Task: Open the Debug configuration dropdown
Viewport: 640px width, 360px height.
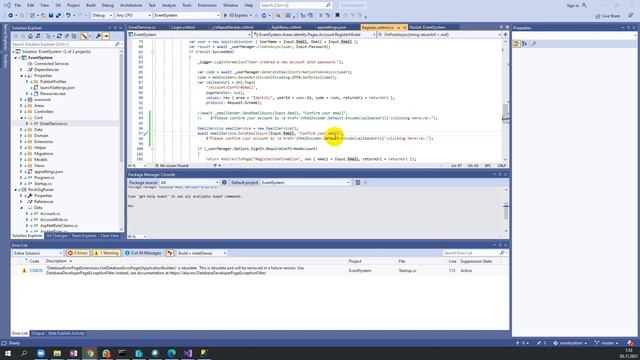Action: point(102,16)
